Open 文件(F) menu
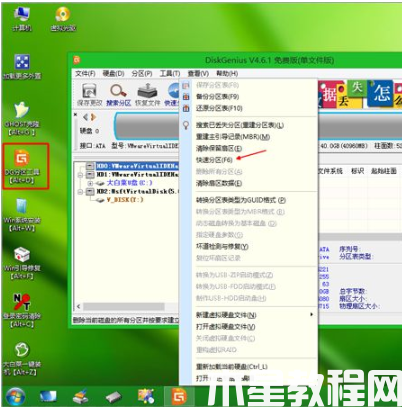 click(x=85, y=73)
